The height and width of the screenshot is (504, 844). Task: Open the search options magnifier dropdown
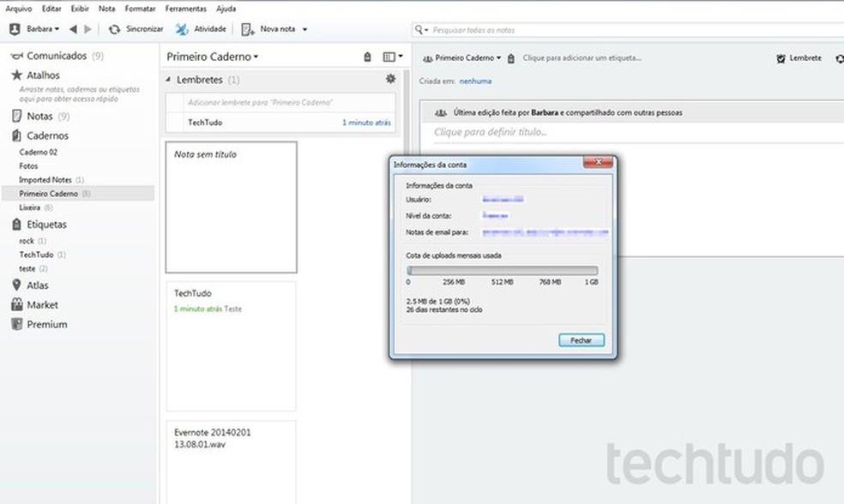(421, 30)
